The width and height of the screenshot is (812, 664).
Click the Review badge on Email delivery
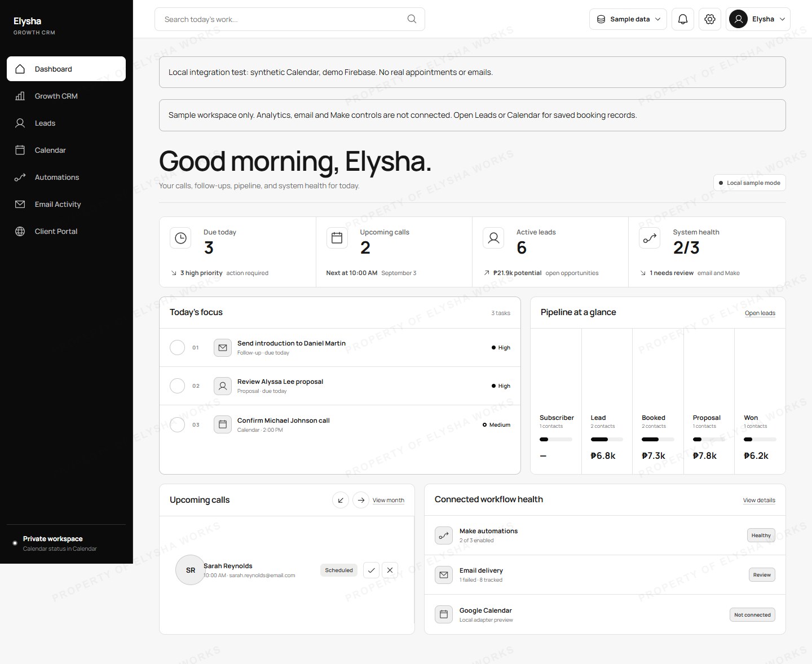(x=762, y=575)
